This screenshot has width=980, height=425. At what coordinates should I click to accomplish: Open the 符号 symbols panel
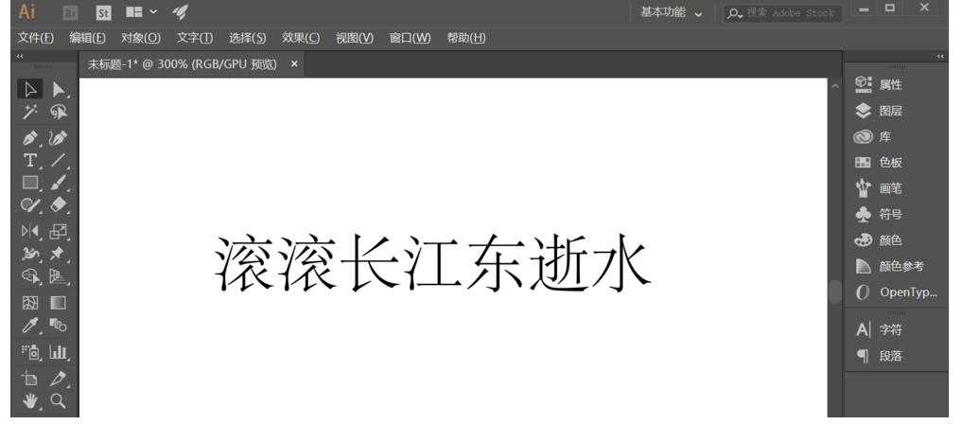point(880,214)
